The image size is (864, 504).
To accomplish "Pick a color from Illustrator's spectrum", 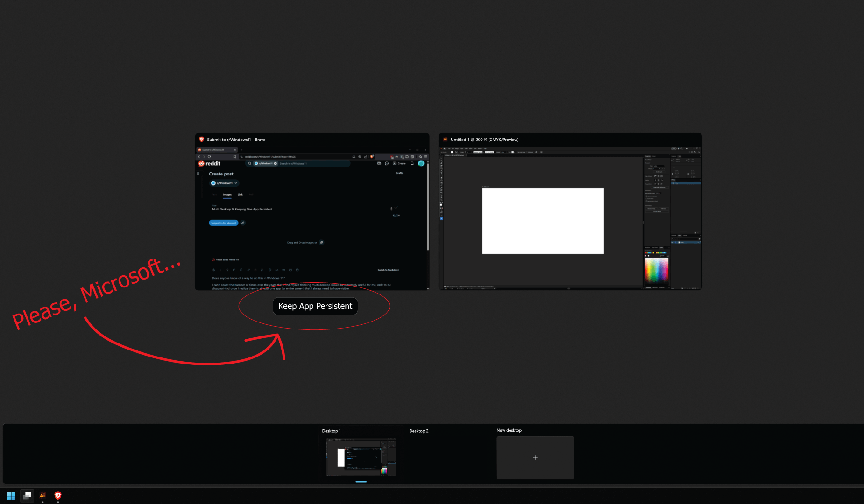I will [656, 270].
